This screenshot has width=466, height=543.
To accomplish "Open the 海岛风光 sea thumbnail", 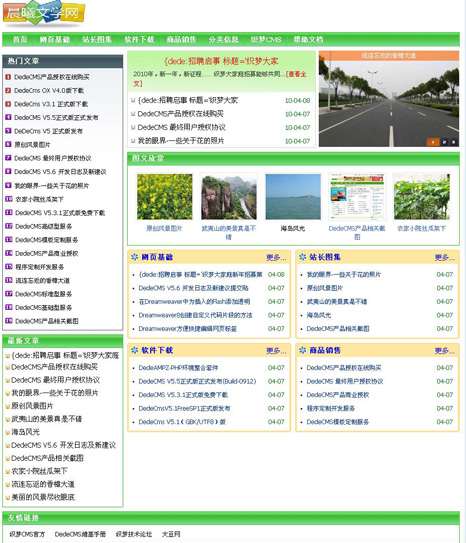I will click(x=293, y=197).
